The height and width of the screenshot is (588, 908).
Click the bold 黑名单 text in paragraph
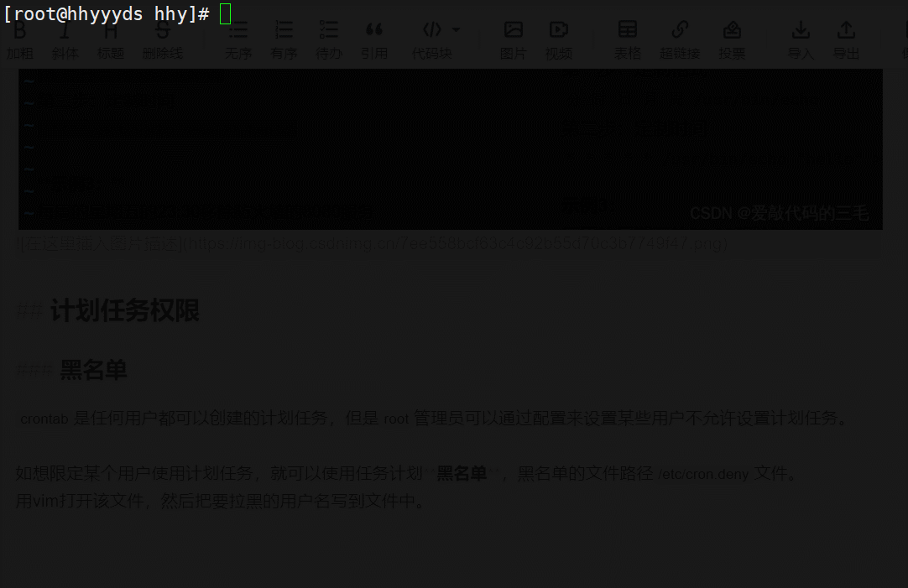[462, 473]
